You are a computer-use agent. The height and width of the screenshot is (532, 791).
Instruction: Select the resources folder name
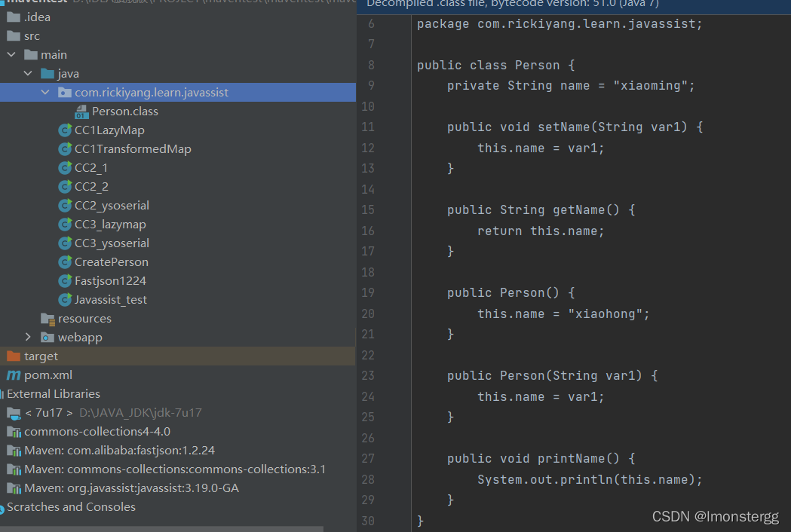[x=84, y=319]
